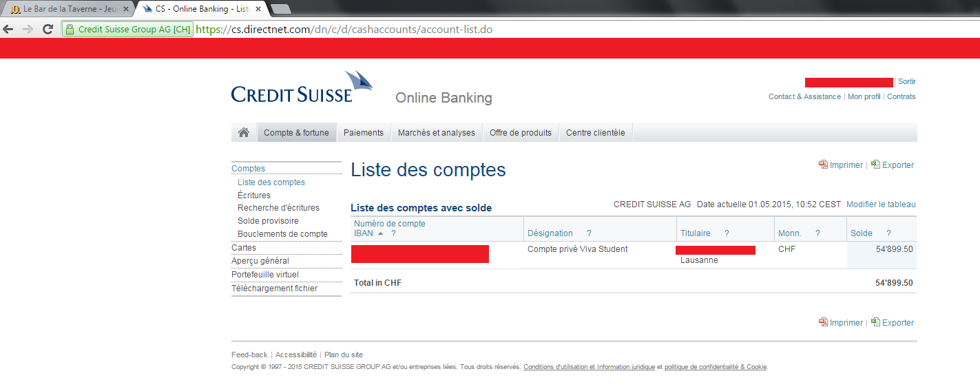The image size is (980, 389).
Task: Reload the page with the browser refresh icon
Action: pyautogui.click(x=48, y=29)
